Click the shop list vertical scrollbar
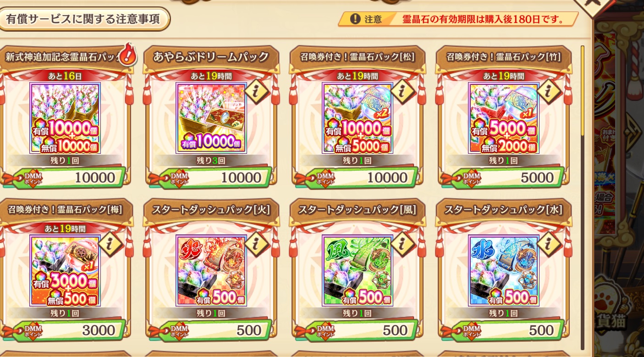This screenshot has width=644, height=357. click(583, 197)
